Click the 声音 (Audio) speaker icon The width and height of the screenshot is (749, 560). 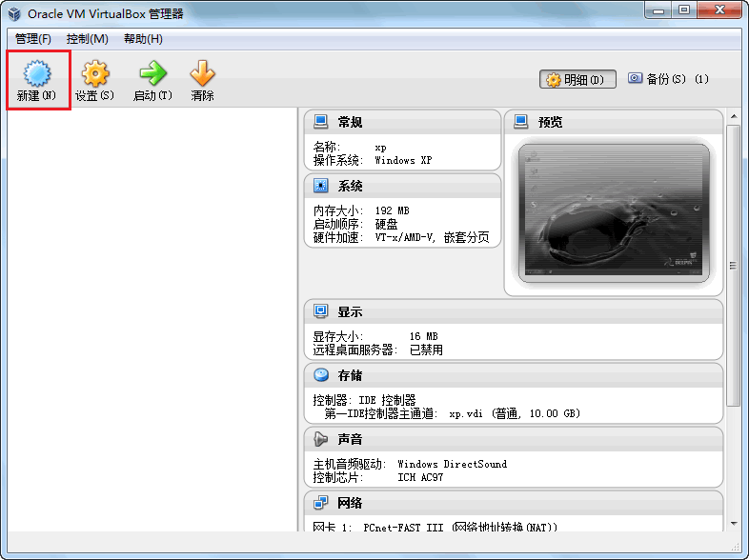(321, 439)
